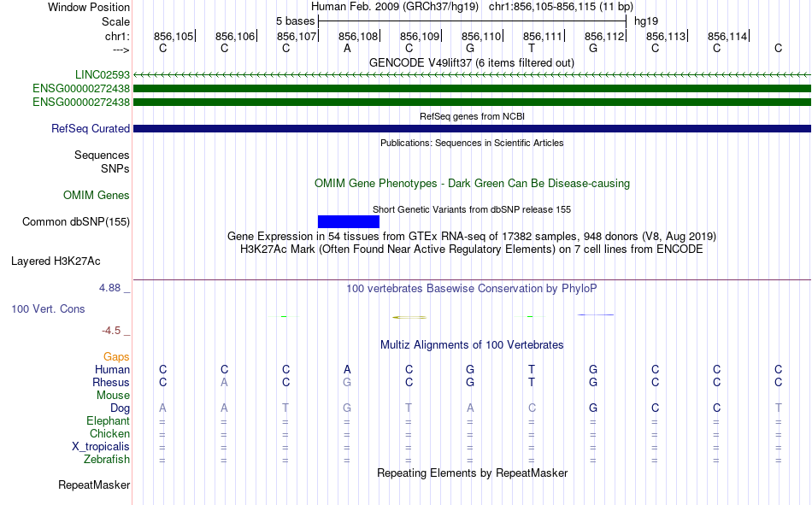
Task: Select the Dog alignment row label
Action: coord(121,408)
